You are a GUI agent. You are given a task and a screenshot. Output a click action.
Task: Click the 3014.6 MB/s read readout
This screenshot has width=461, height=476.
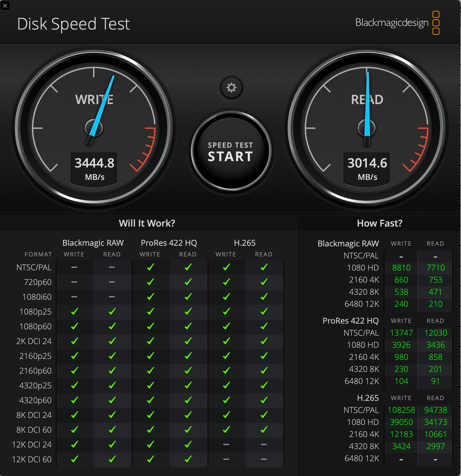tap(366, 163)
